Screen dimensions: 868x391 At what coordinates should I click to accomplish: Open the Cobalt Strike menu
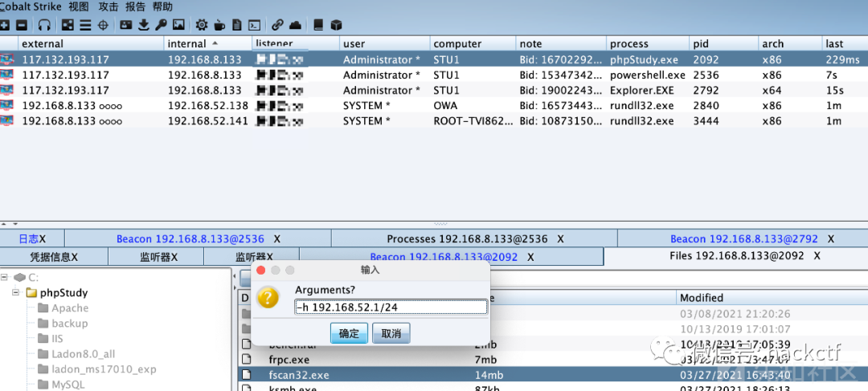[31, 6]
